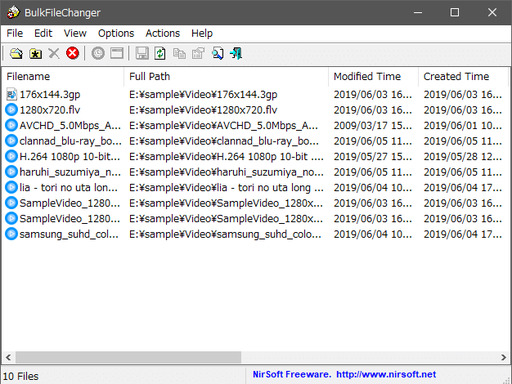This screenshot has height=384, width=512.
Task: Select the lia - tori no uta lon... filename
Action: click(69, 187)
